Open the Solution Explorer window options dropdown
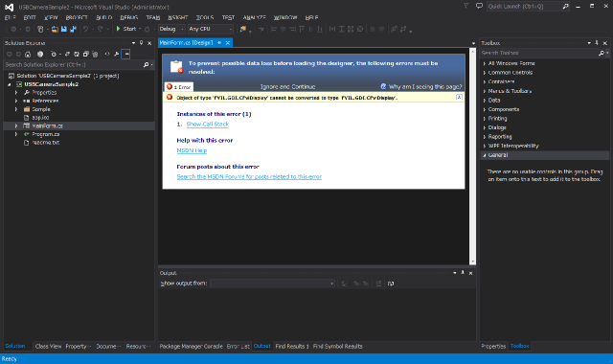Image resolution: width=613 pixels, height=364 pixels. point(133,43)
